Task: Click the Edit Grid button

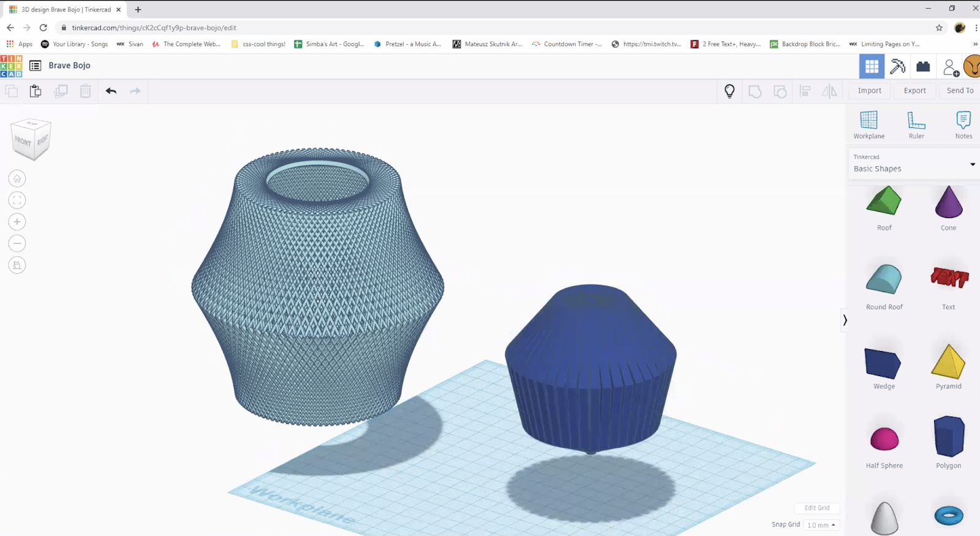Action: pos(816,508)
